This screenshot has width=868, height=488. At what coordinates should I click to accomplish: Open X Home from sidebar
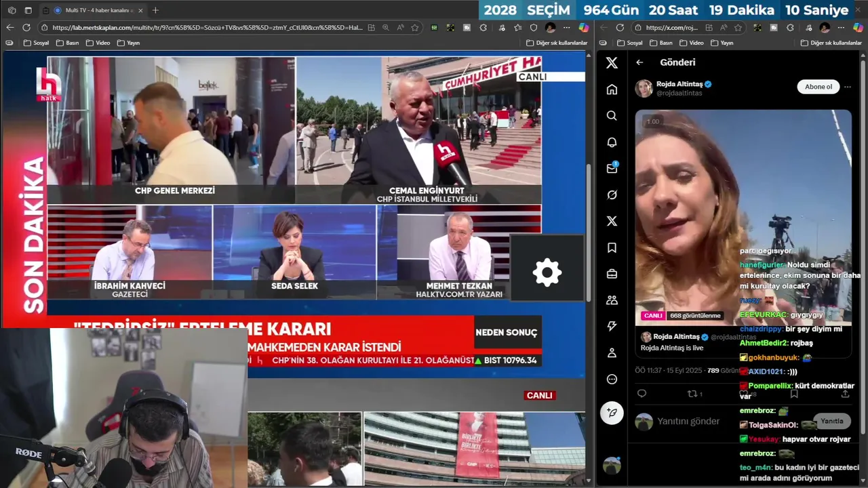point(612,89)
